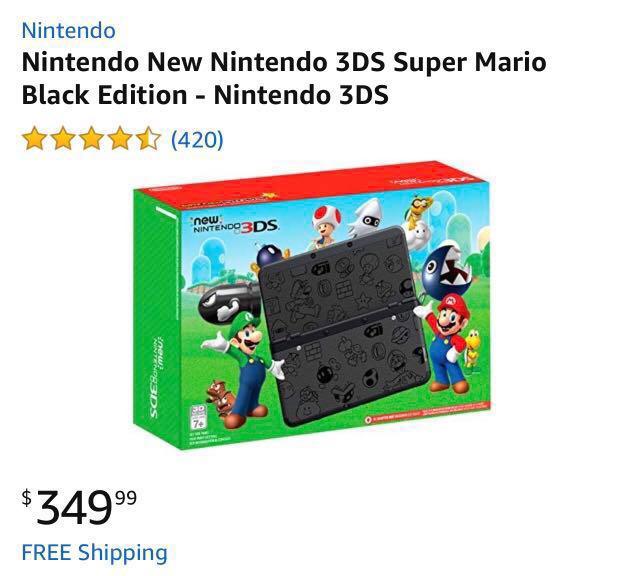Click the half-filled fifth rating star
The height and width of the screenshot is (576, 621).
(x=148, y=139)
